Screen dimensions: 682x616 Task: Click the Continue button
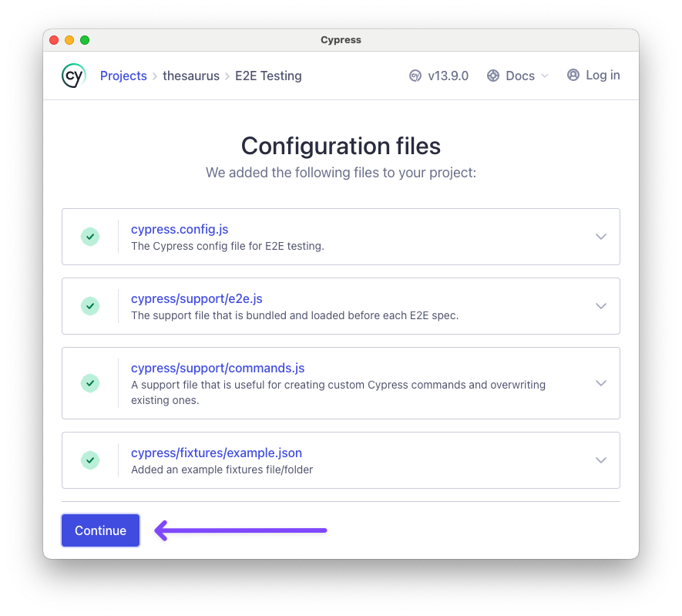(100, 530)
